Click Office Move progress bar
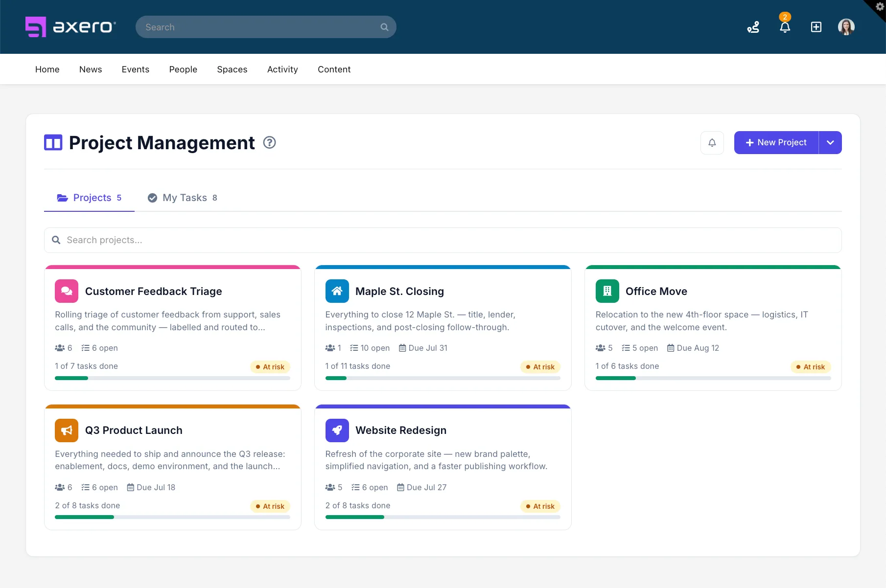The width and height of the screenshot is (886, 588). 713,378
